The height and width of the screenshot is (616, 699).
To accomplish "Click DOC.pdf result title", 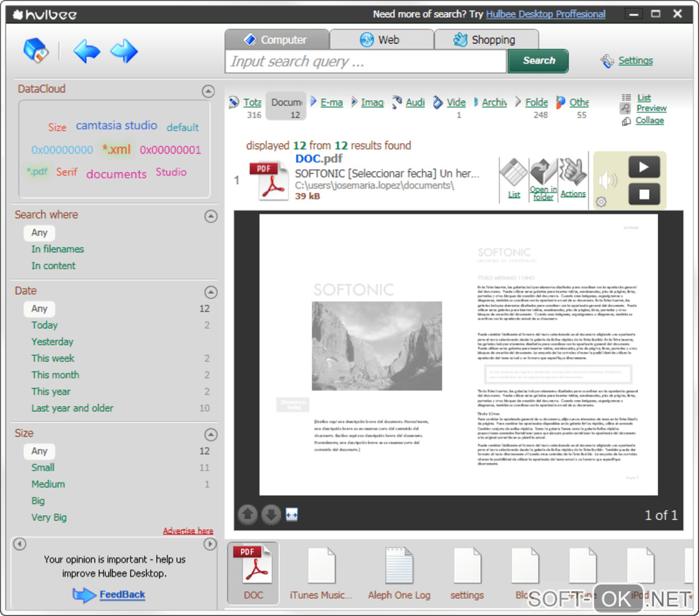I will tap(319, 159).
